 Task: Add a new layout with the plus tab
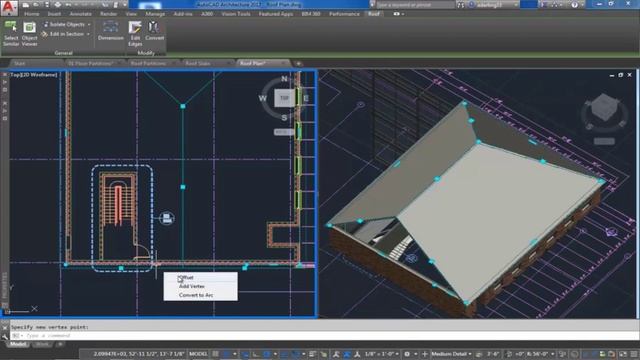60,344
